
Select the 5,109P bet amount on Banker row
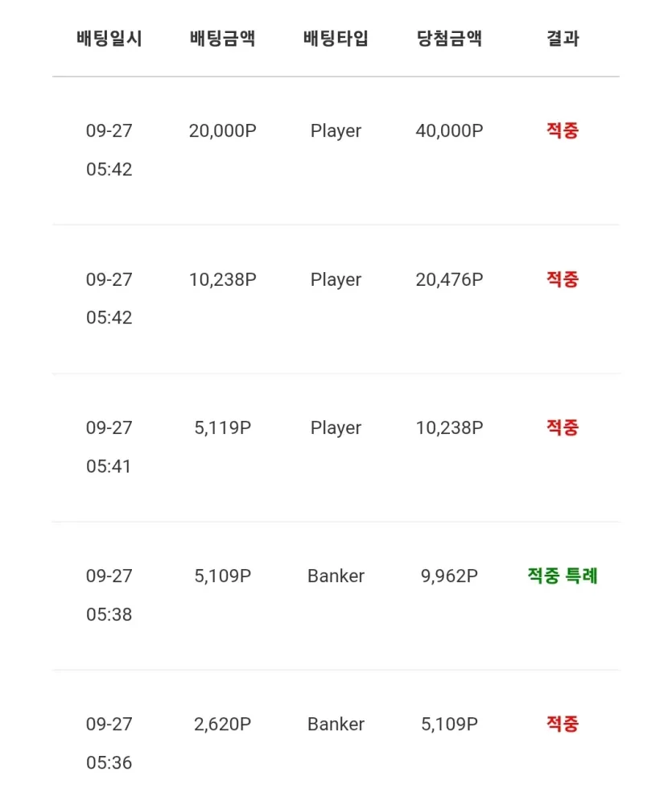pos(222,576)
